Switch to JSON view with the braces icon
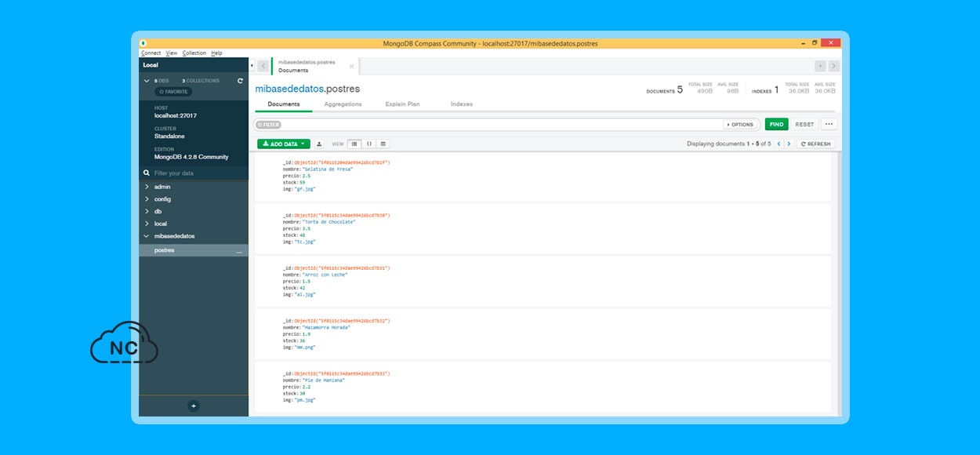Image resolution: width=980 pixels, height=455 pixels. (368, 144)
